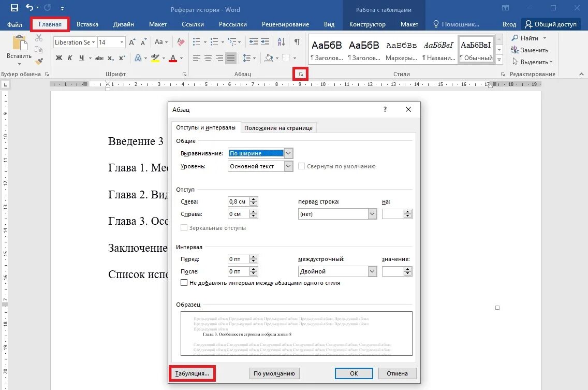Cut selection with the scissors icon
Screen dimensions: 588x390
coord(39,38)
